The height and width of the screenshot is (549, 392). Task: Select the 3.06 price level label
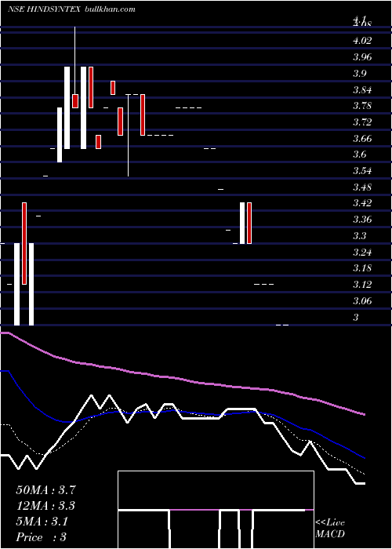(362, 301)
